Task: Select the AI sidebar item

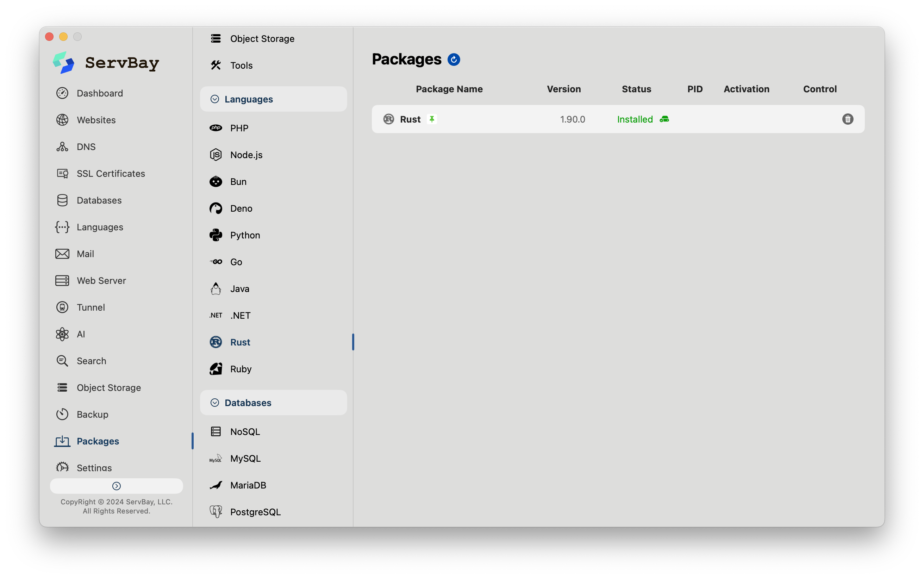Action: coord(80,334)
